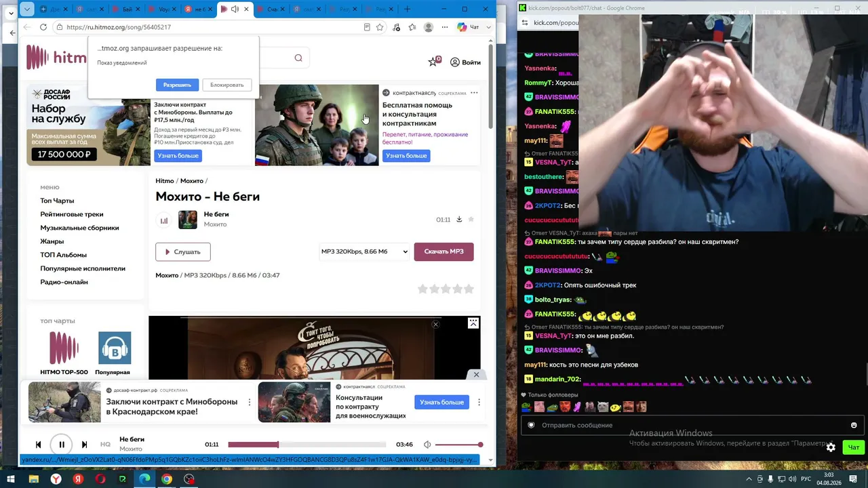868x488 pixels.
Task: Close the video ad with its X icon
Action: pos(435,325)
